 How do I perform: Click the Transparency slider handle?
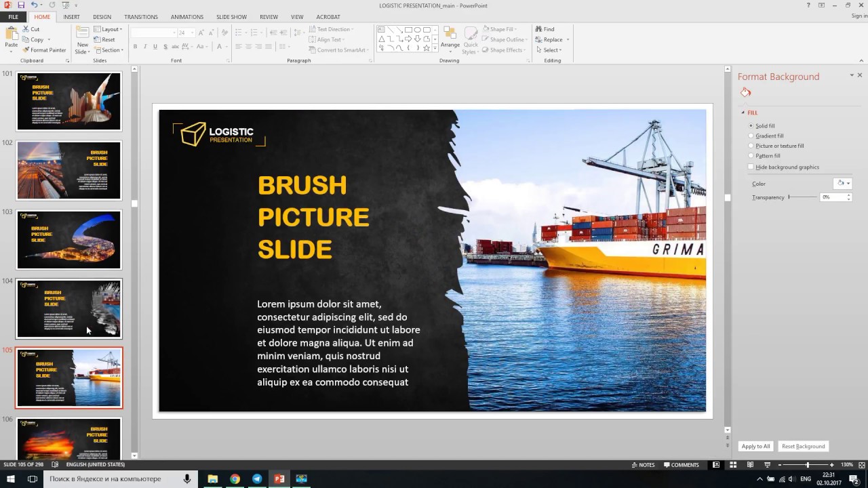point(789,197)
